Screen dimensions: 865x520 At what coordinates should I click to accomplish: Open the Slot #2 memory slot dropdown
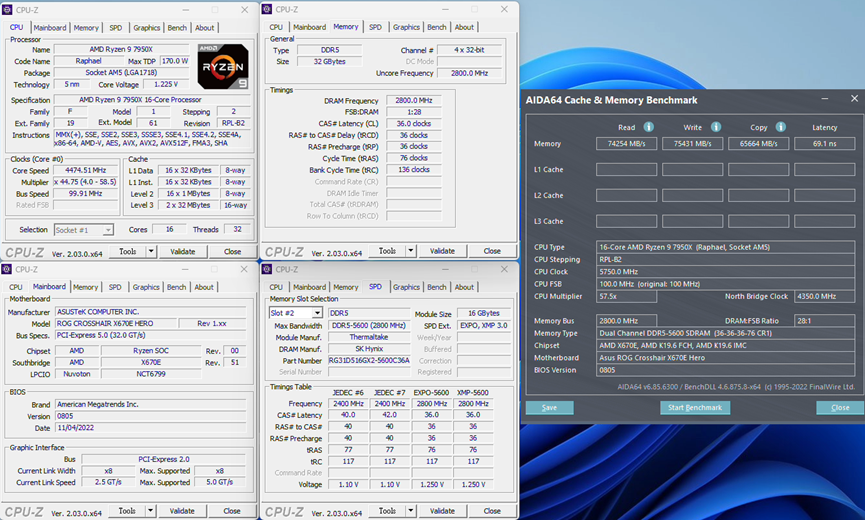point(317,313)
